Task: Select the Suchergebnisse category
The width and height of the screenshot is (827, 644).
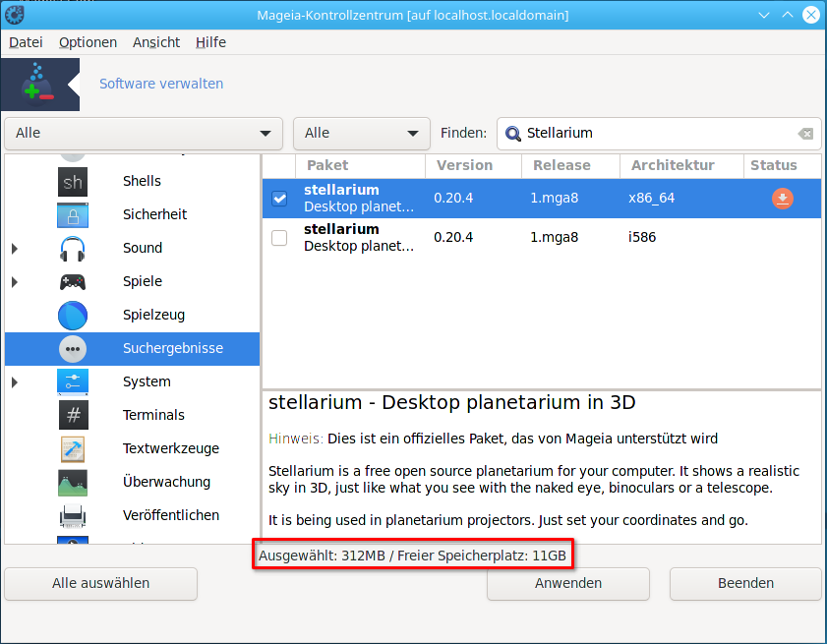Action: tap(133, 349)
